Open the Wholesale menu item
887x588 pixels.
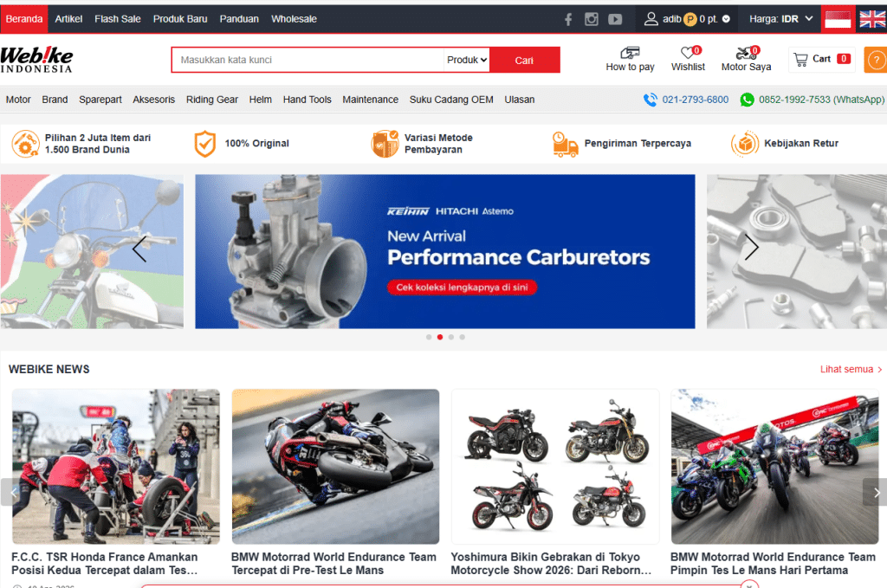click(x=294, y=19)
